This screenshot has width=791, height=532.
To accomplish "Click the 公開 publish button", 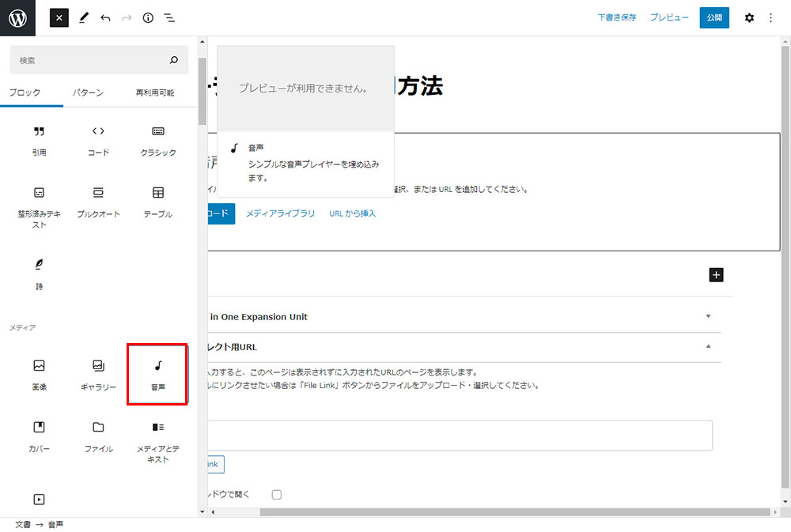I will 714,17.
